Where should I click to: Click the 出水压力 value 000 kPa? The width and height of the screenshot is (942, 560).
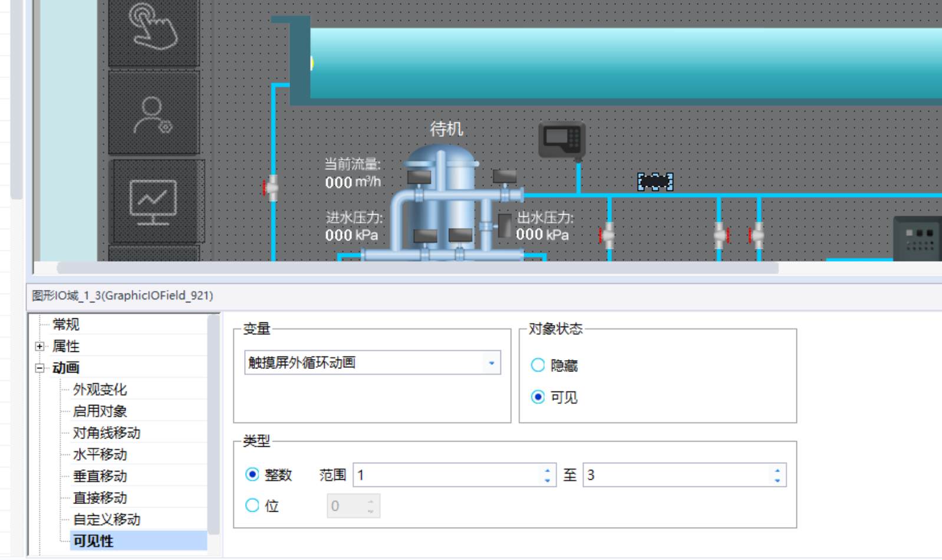542,235
